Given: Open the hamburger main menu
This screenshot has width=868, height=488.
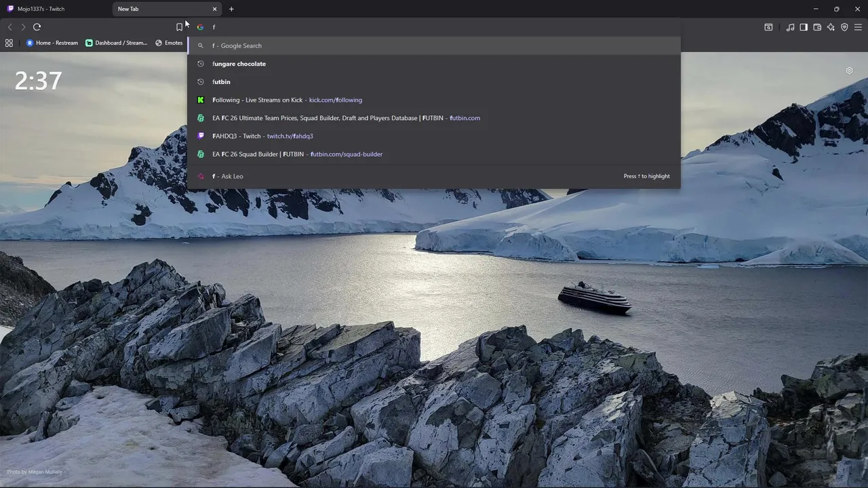Looking at the screenshot, I should tap(858, 27).
